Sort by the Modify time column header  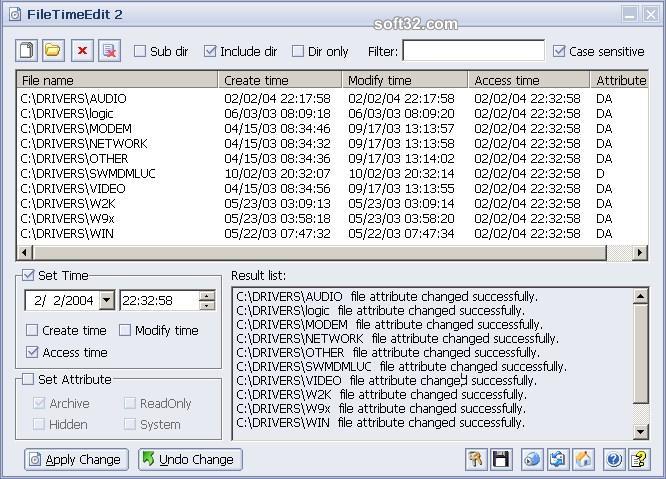pos(405,80)
